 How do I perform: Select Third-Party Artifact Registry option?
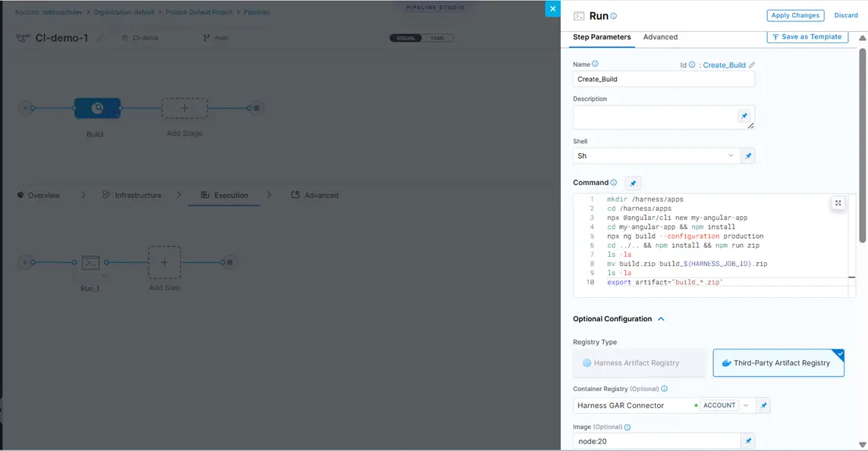coord(778,363)
